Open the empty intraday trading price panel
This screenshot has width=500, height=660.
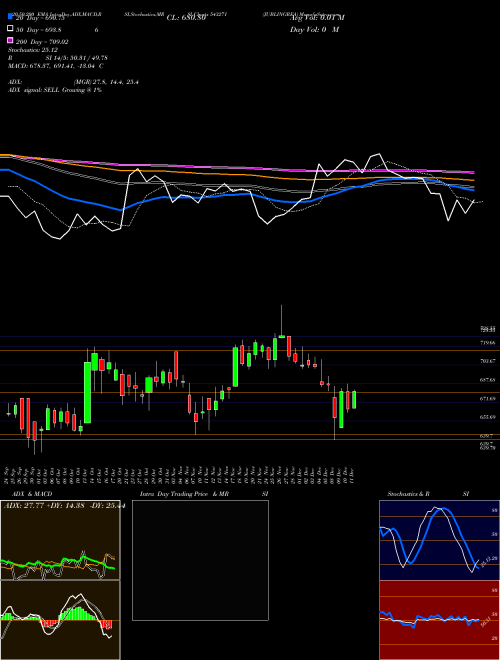(x=200, y=560)
